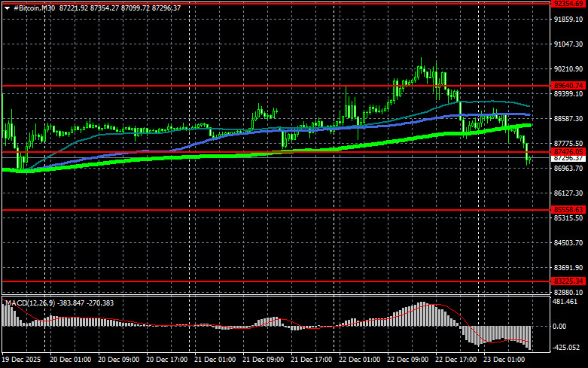Viewport: 588px width, 368px height.
Task: Click the 87476.05 red price label
Action: (568, 152)
